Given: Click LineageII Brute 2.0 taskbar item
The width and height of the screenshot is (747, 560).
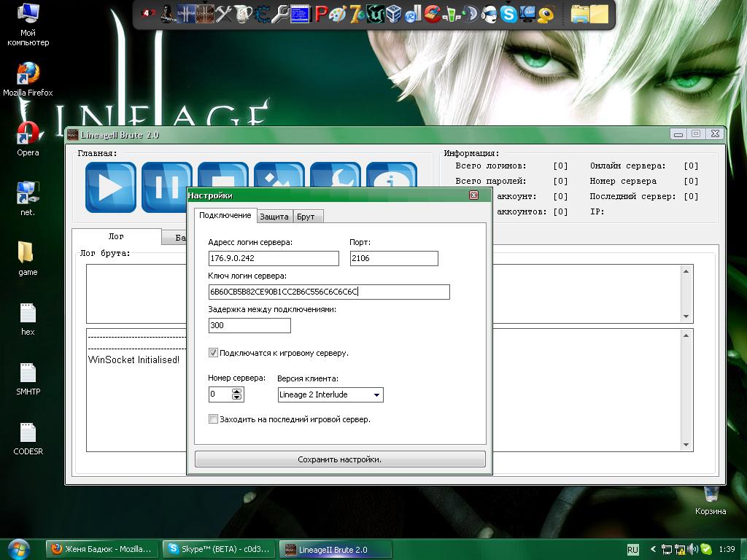Looking at the screenshot, I should click(x=336, y=549).
